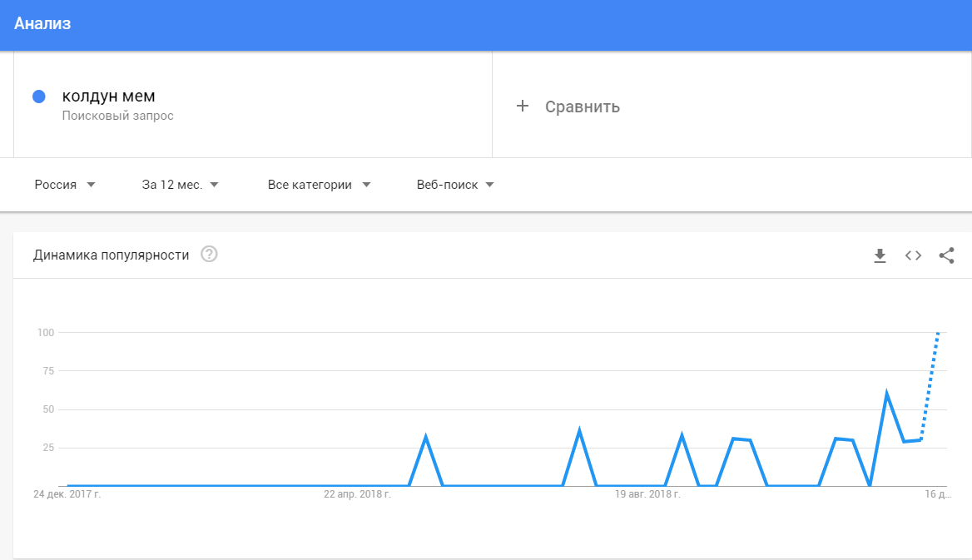Screen dimensions: 972x560
Task: Click the 19 авг. 2018 г. axis label
Action: tap(647, 494)
